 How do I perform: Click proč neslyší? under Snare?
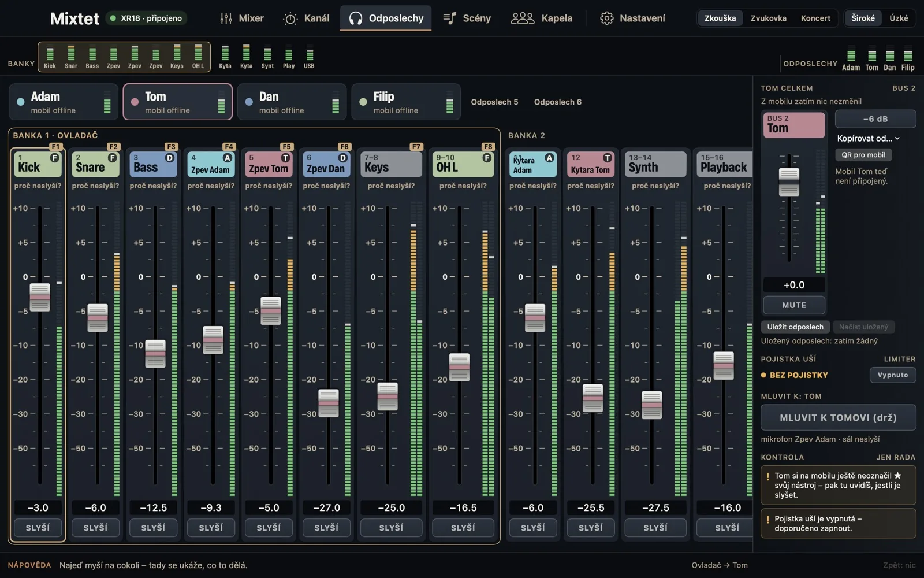coord(95,186)
